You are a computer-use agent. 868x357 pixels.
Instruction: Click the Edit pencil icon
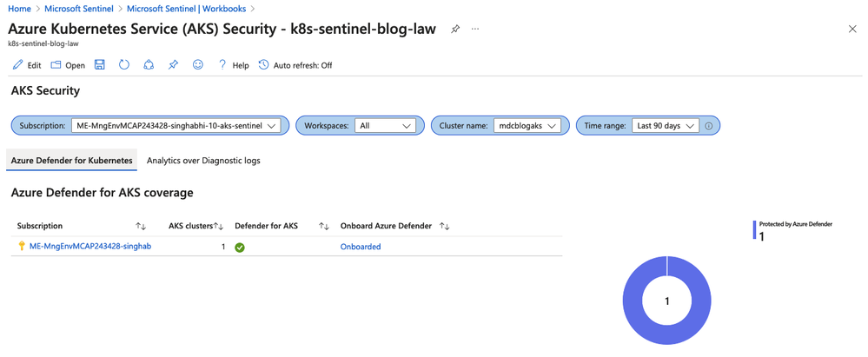pyautogui.click(x=17, y=65)
